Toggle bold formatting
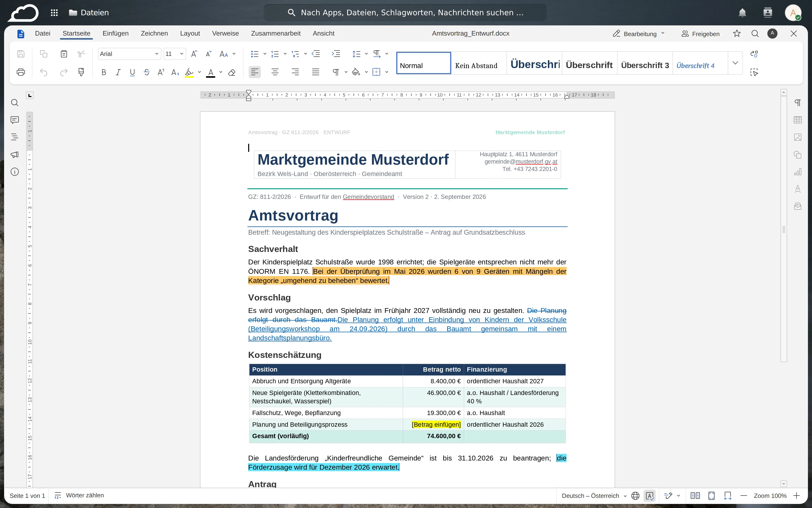 coord(104,72)
